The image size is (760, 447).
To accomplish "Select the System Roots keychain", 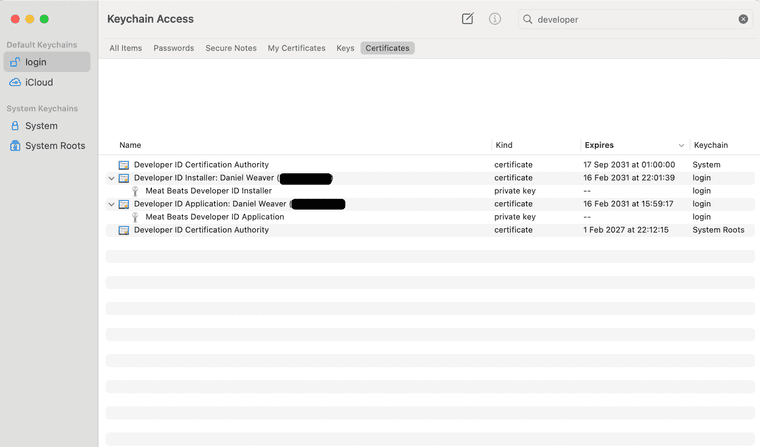I will coord(47,145).
